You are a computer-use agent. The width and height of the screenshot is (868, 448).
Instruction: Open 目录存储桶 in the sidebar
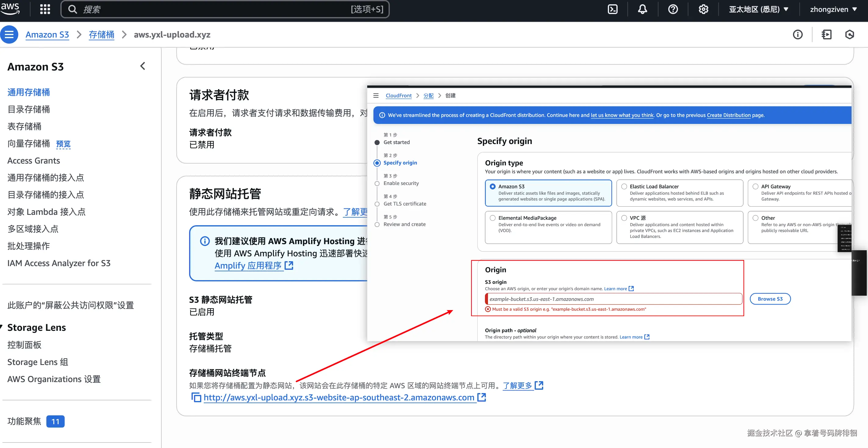[29, 109]
